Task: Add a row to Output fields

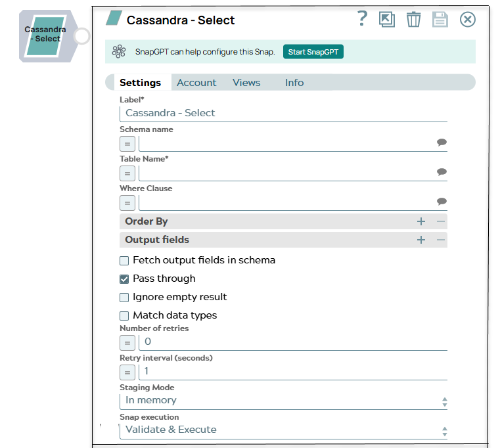Action: pyautogui.click(x=421, y=240)
